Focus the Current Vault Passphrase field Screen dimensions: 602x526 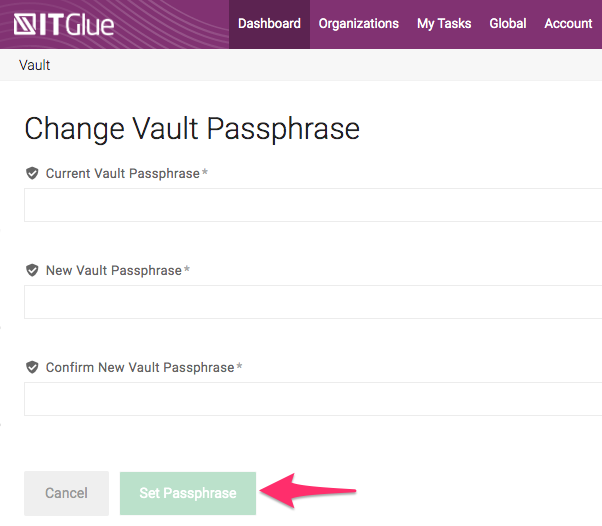[312, 205]
